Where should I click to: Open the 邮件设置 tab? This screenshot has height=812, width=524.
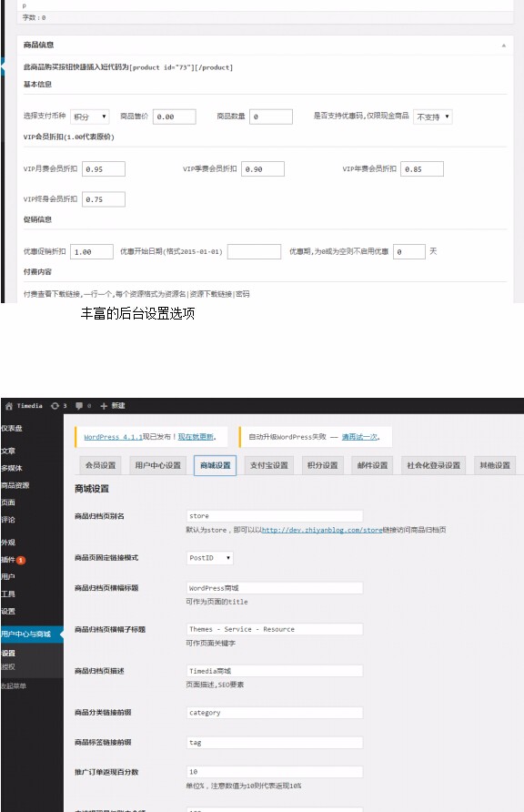tap(372, 465)
